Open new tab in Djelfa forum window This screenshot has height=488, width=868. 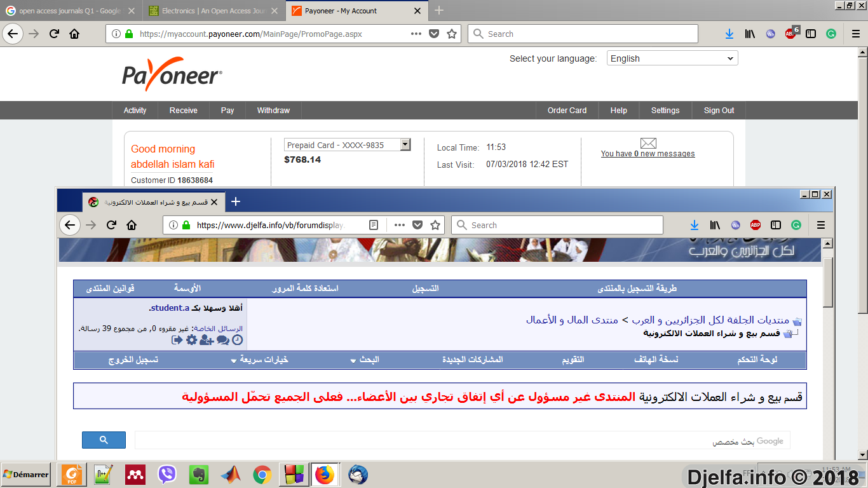click(236, 201)
